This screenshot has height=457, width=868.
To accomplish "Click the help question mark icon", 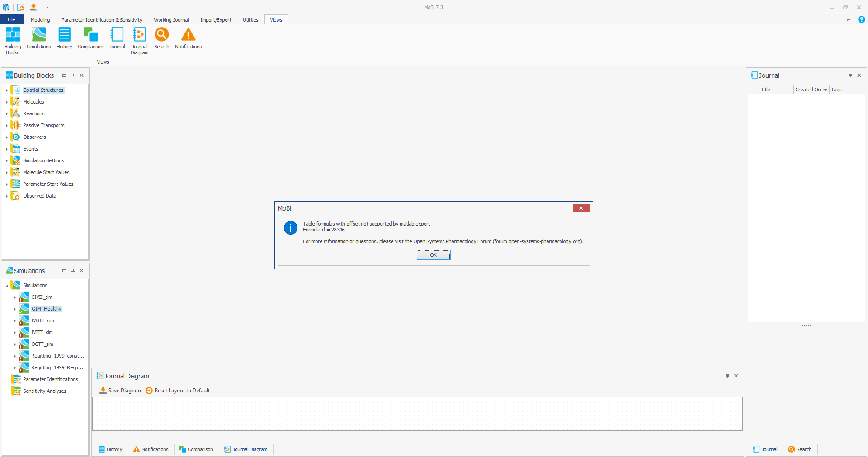I will tap(861, 19).
